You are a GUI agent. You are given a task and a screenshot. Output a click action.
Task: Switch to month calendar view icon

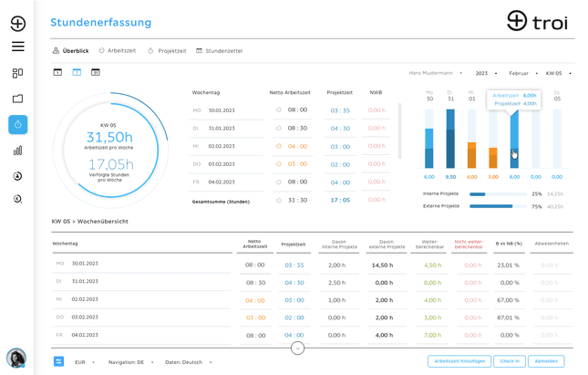96,72
